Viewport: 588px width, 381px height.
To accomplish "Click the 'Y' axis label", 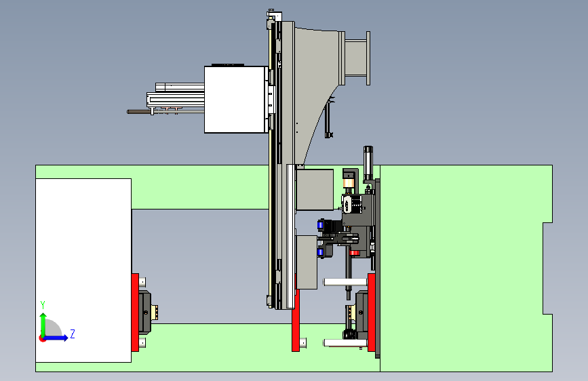I will (x=43, y=305).
